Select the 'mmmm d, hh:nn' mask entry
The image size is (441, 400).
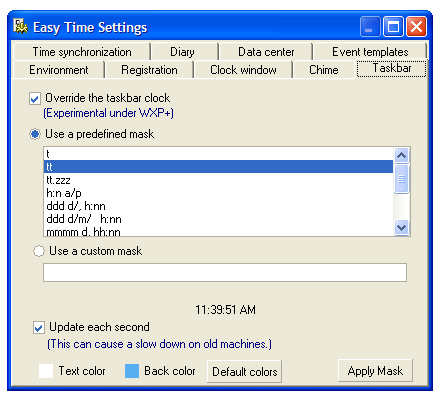point(218,231)
